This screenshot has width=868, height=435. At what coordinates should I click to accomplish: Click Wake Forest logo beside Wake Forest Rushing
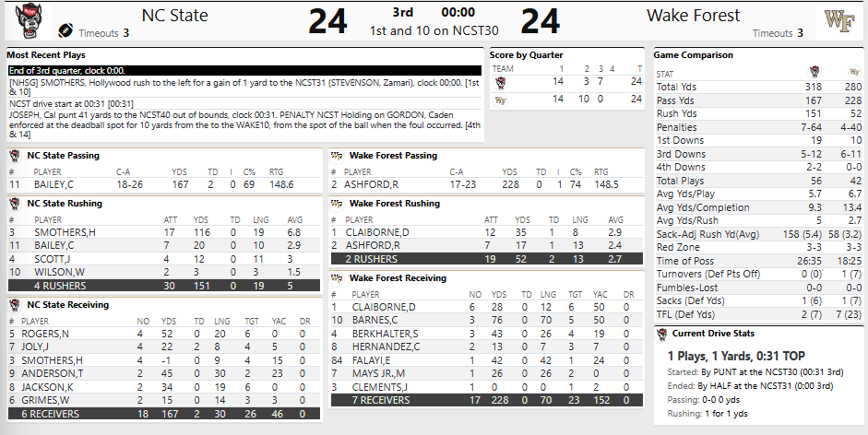[x=337, y=204]
